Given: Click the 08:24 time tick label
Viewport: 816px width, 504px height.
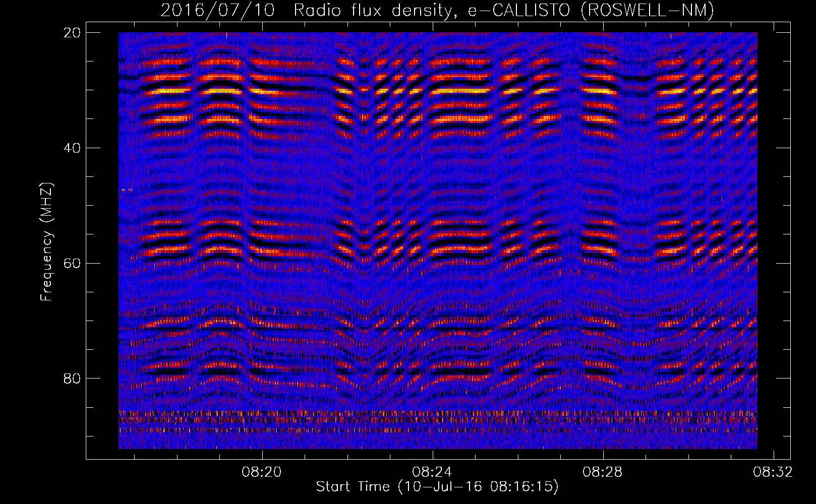Looking at the screenshot, I should coord(432,472).
